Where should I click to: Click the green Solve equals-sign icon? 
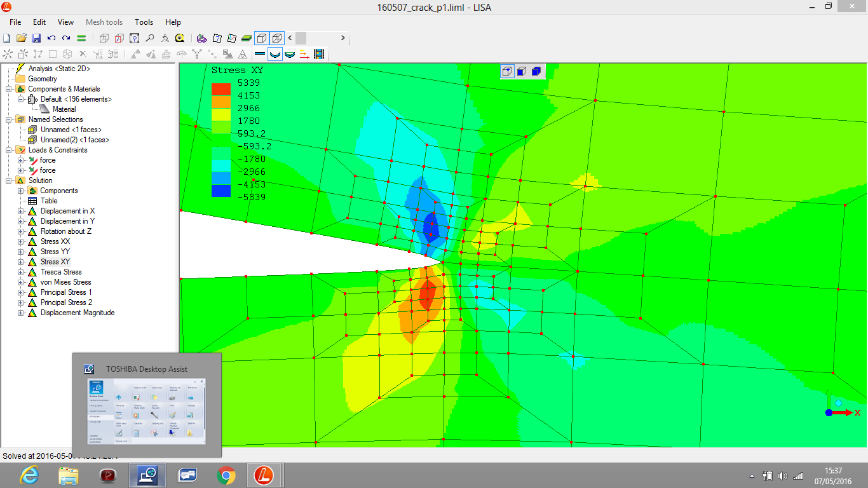[x=81, y=38]
